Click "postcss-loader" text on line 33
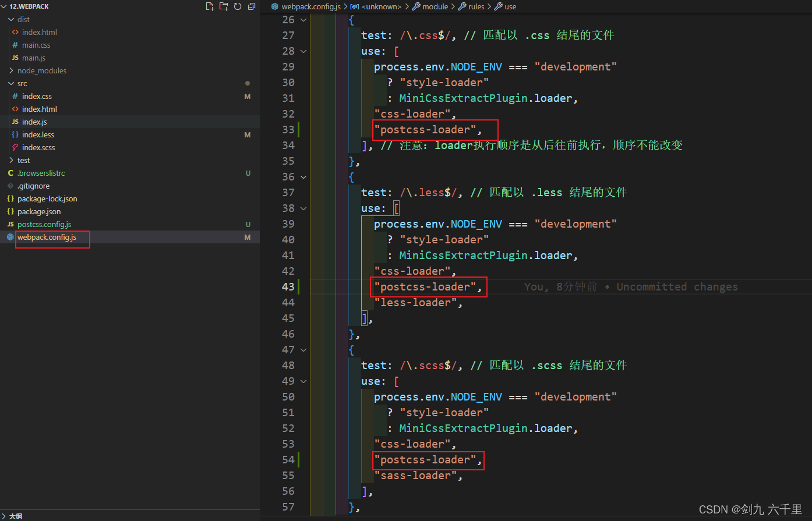This screenshot has width=812, height=521. pyautogui.click(x=425, y=130)
